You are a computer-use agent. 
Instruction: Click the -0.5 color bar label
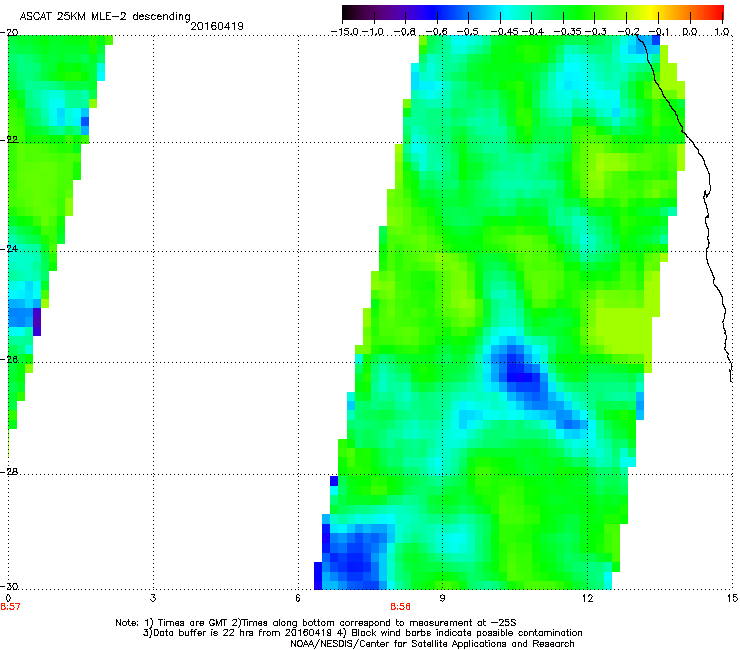coord(468,32)
